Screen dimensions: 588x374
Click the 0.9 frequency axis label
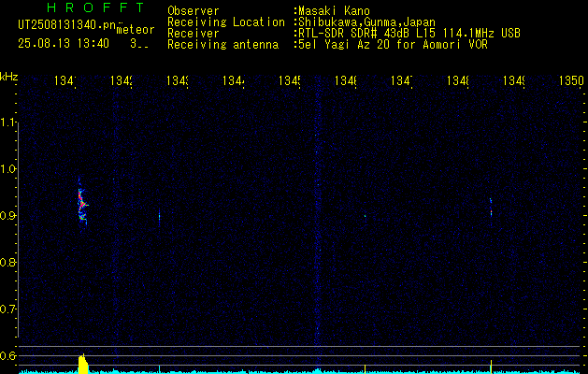click(7, 216)
